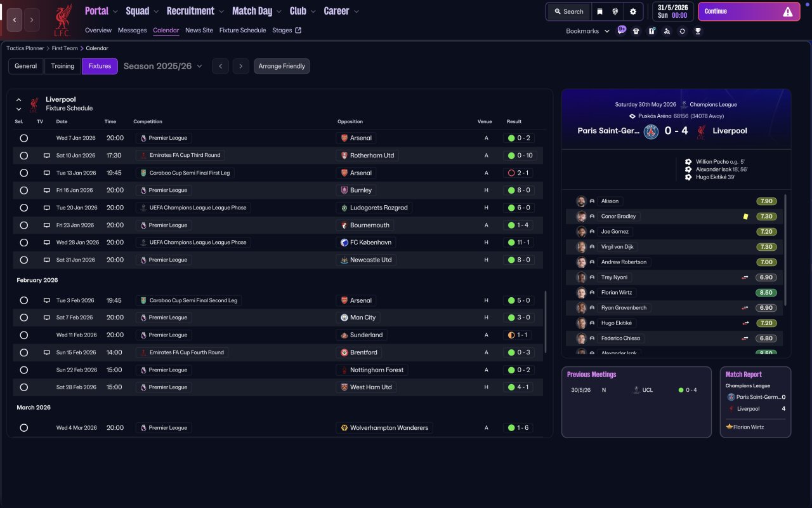This screenshot has height=508, width=812.
Task: Click Conor Bradley's yellow card icon
Action: click(746, 217)
